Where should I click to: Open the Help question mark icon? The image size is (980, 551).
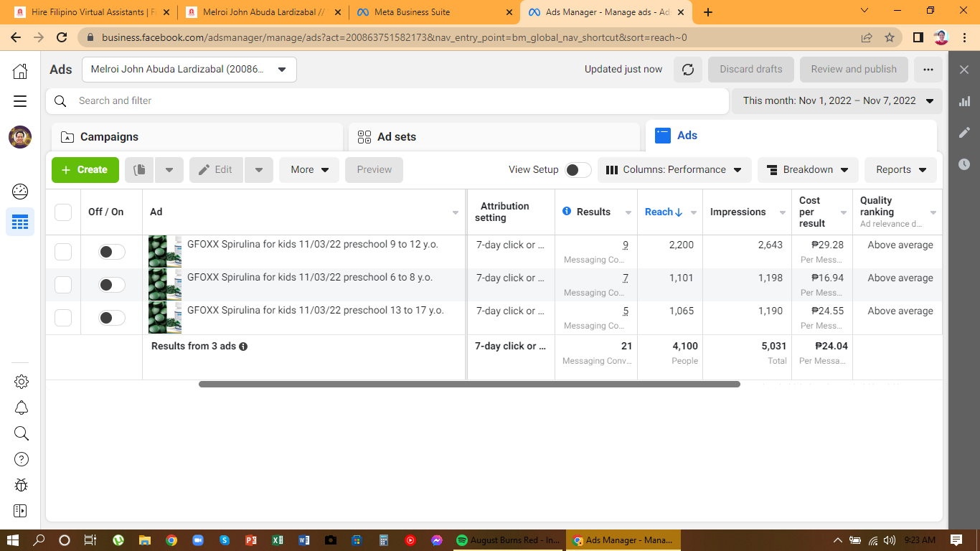[22, 459]
